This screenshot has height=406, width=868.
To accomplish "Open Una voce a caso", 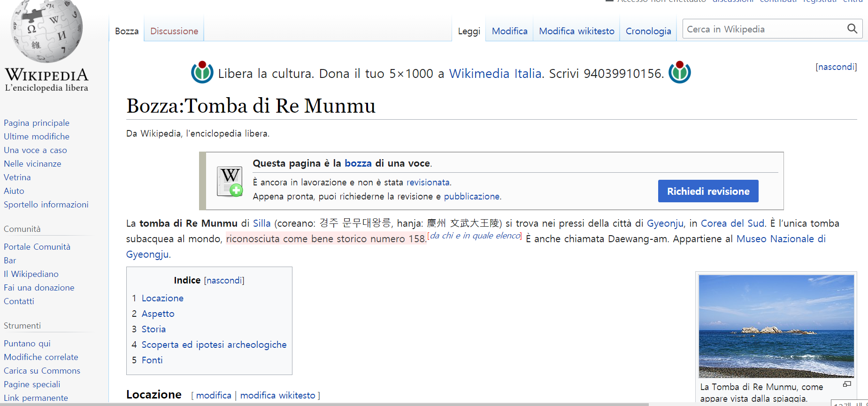I will tap(35, 150).
